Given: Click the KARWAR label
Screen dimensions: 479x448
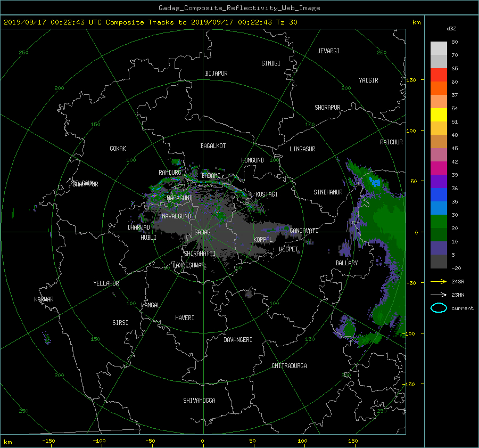Looking at the screenshot, I should [44, 299].
